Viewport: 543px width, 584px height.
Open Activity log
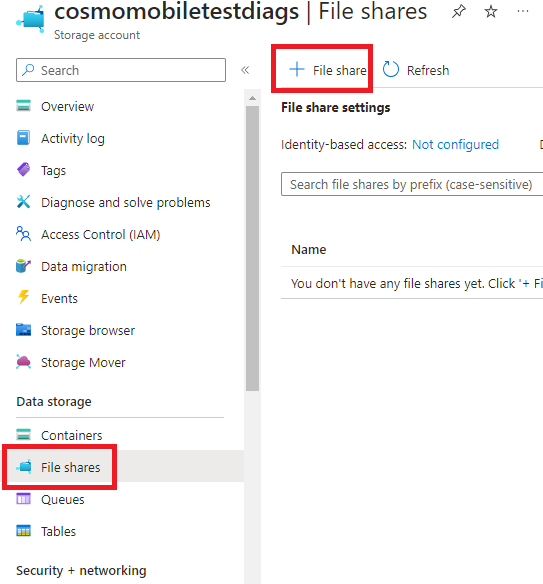73,139
